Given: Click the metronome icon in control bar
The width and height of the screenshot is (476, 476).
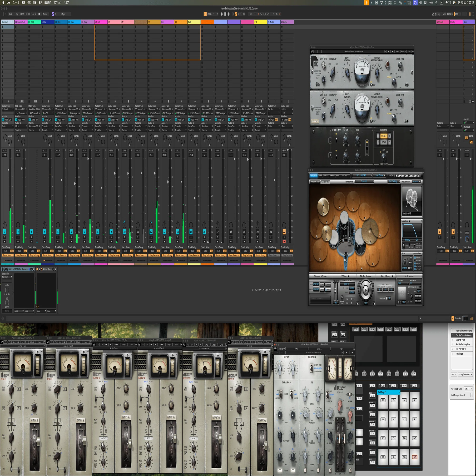Looking at the screenshot, I should 39,14.
